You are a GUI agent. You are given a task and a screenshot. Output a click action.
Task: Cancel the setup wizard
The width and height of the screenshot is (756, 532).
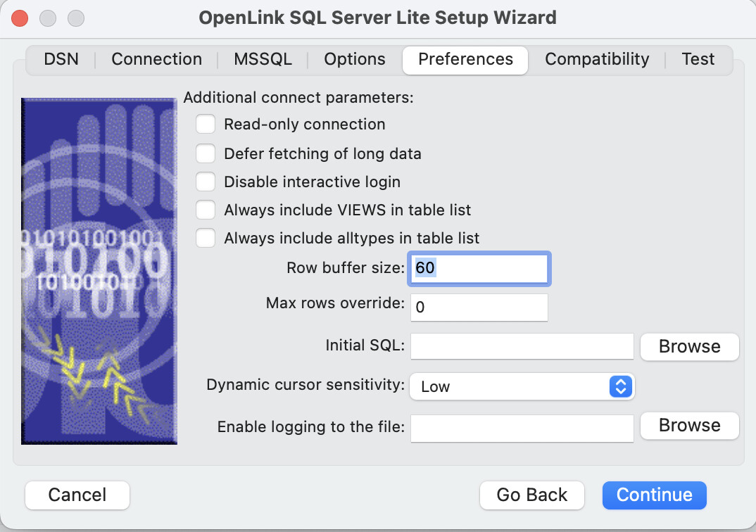pos(77,495)
